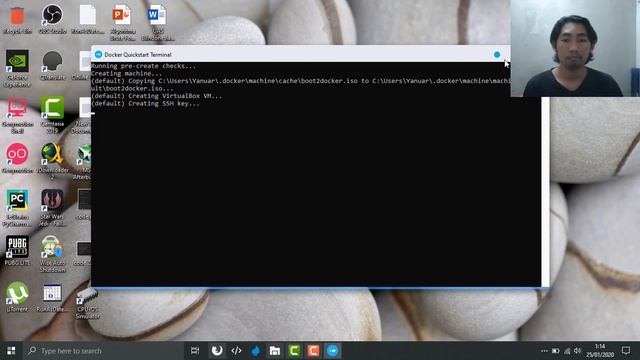This screenshot has width=640, height=360.
Task: Click the Docker whale icon in terminal title bar
Action: point(98,54)
